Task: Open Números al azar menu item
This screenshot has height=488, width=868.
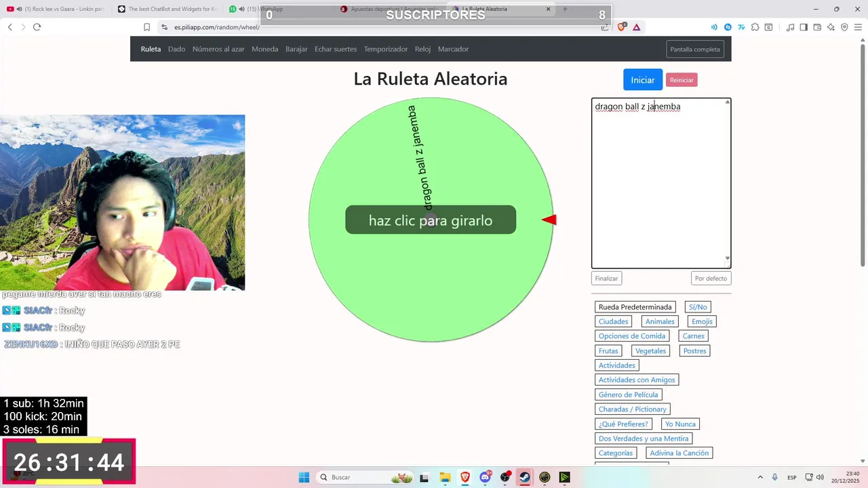Action: tap(218, 49)
